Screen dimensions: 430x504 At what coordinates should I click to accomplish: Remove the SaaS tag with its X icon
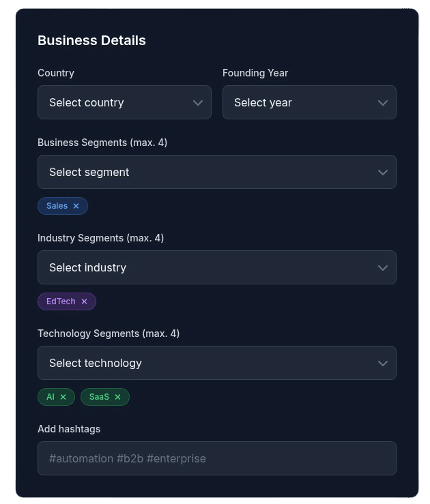click(x=117, y=397)
